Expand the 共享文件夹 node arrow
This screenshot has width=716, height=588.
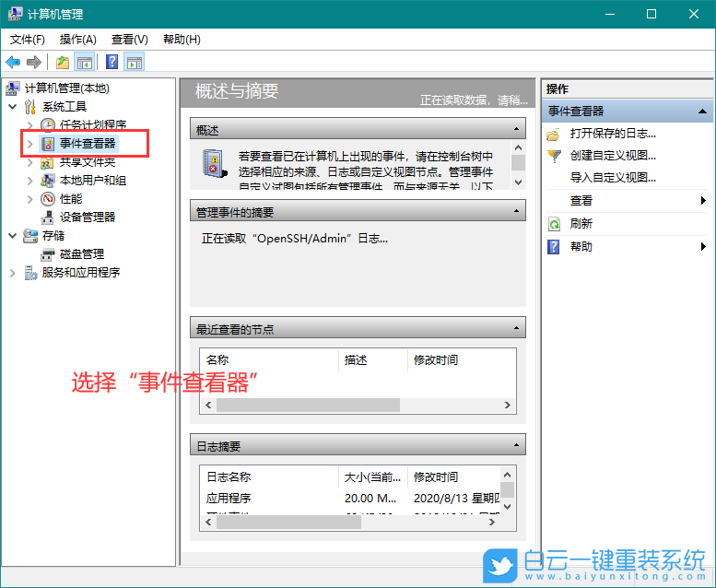coord(30,162)
